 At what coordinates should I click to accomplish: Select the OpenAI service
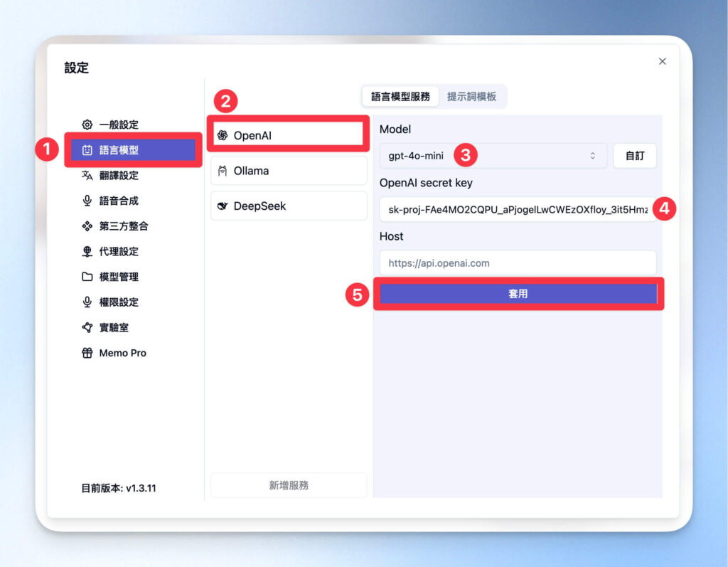tap(289, 135)
